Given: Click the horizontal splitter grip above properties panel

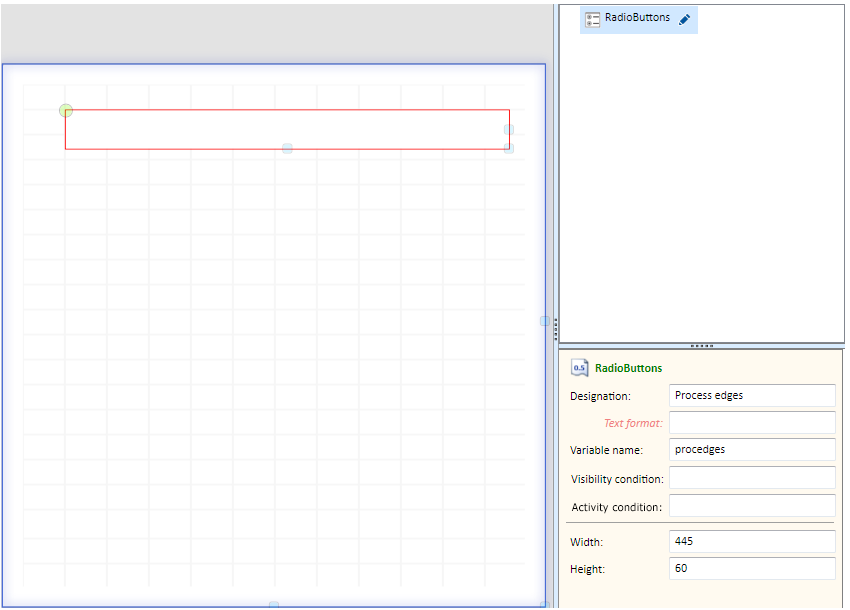Looking at the screenshot, I should pyautogui.click(x=701, y=345).
